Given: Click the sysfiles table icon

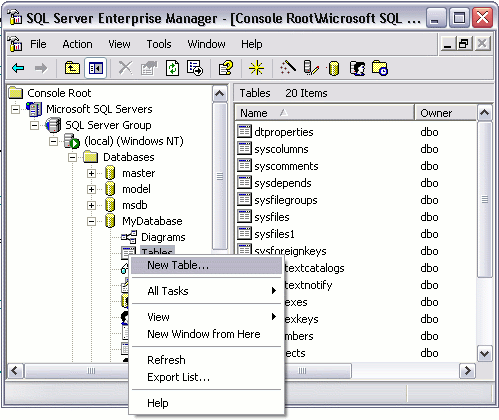Looking at the screenshot, I should tap(244, 216).
